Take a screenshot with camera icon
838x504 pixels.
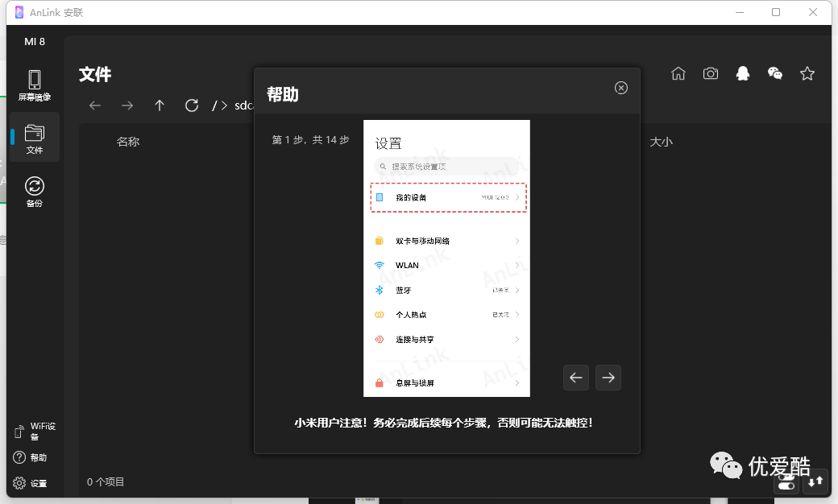[710, 74]
